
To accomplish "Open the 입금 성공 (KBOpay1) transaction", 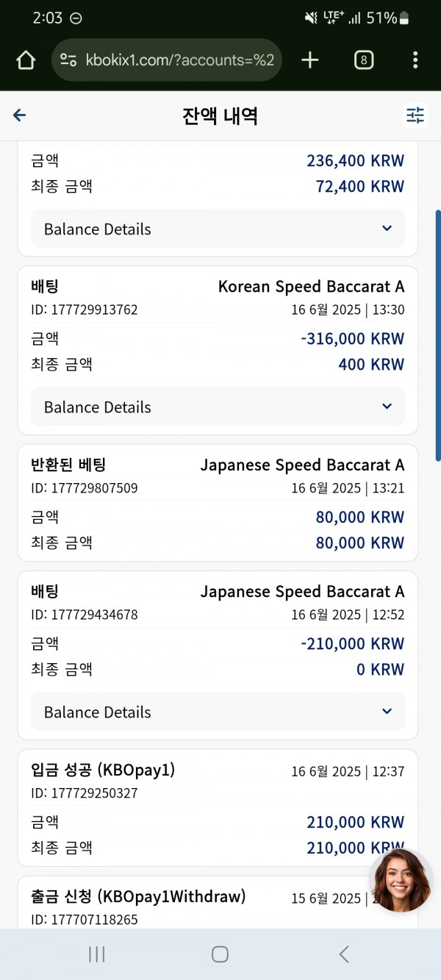I will [218, 808].
